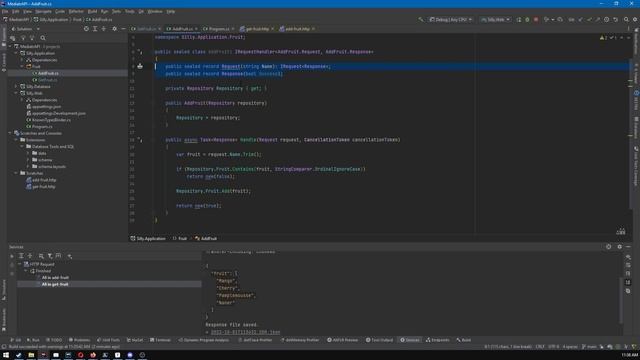Locate current file in Solution explorer
The height and width of the screenshot is (360, 640).
[86, 29]
